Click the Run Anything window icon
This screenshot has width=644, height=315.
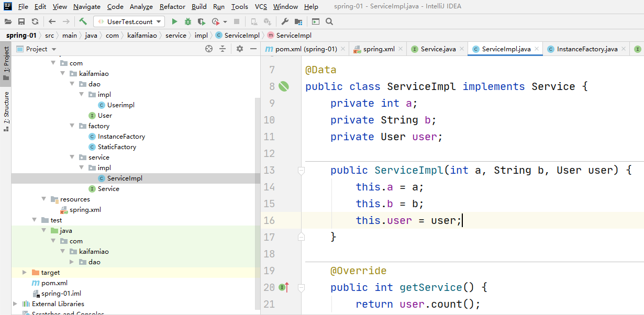[316, 21]
